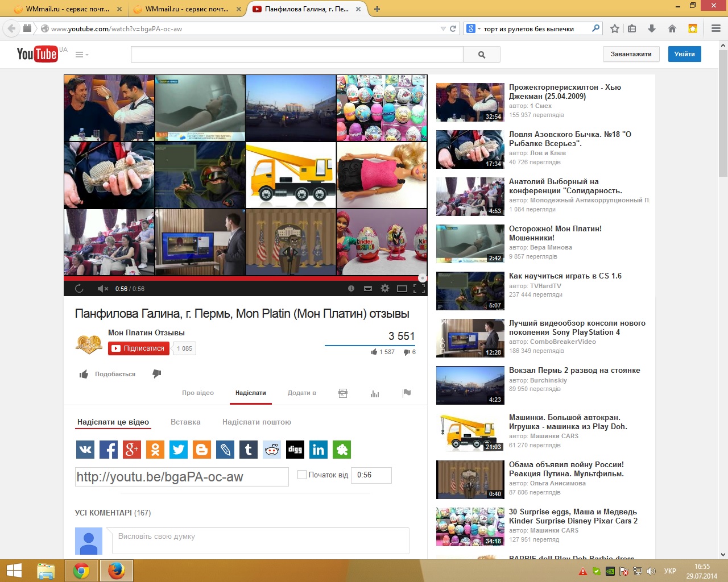Image resolution: width=728 pixels, height=582 pixels.
Task: Open a new browser tab with plus
Action: (377, 9)
